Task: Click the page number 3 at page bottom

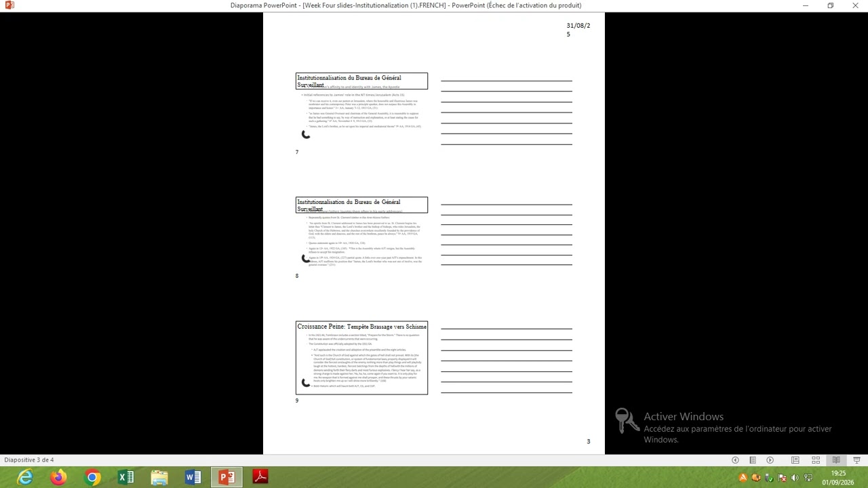Action: click(x=589, y=441)
